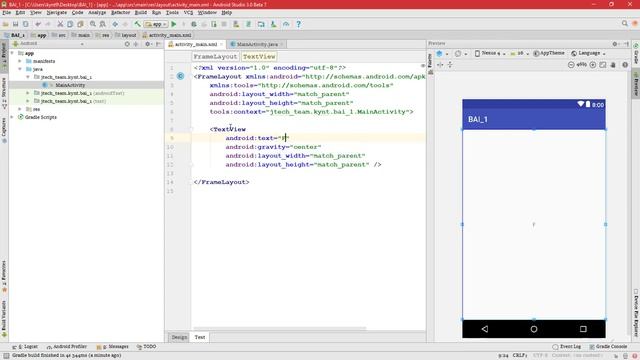Open Gradle Console panel

(x=608, y=347)
